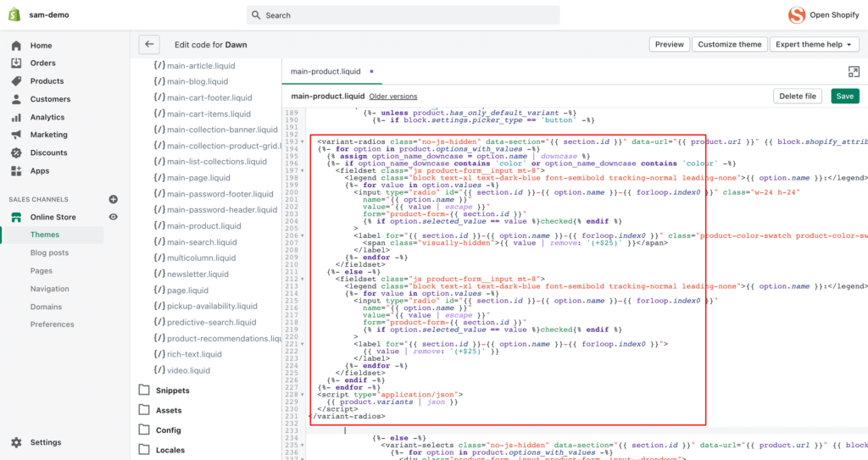Click the search magnifier icon

click(x=256, y=15)
